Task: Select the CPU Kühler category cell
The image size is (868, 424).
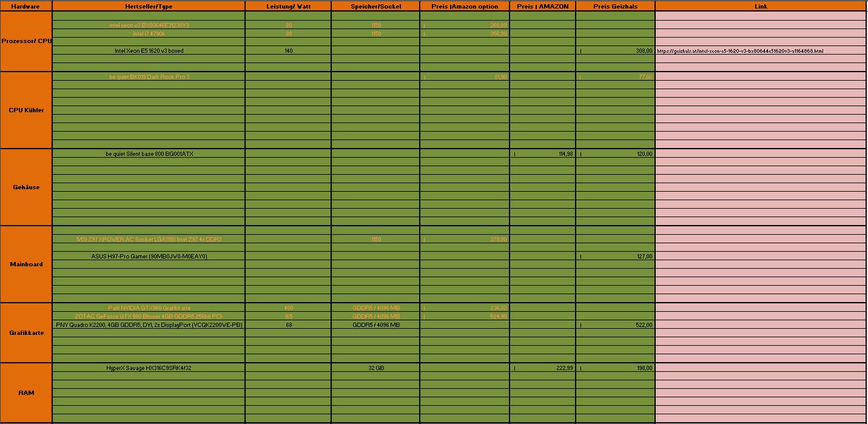Action: point(26,110)
